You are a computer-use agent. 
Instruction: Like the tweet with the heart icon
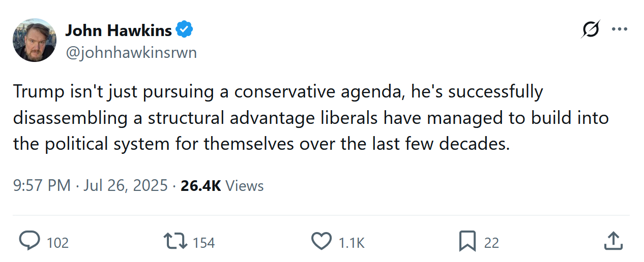(321, 241)
